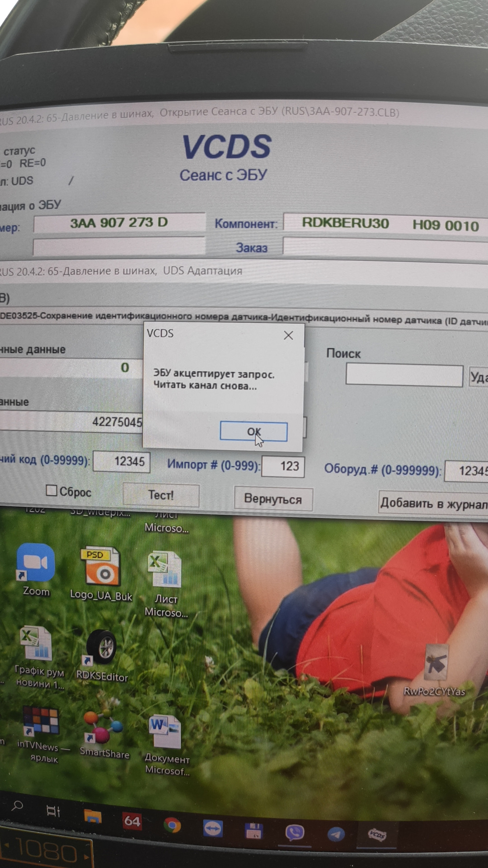This screenshot has width=488, height=868.
Task: Click the work code field showing 12345
Action: 122,462
